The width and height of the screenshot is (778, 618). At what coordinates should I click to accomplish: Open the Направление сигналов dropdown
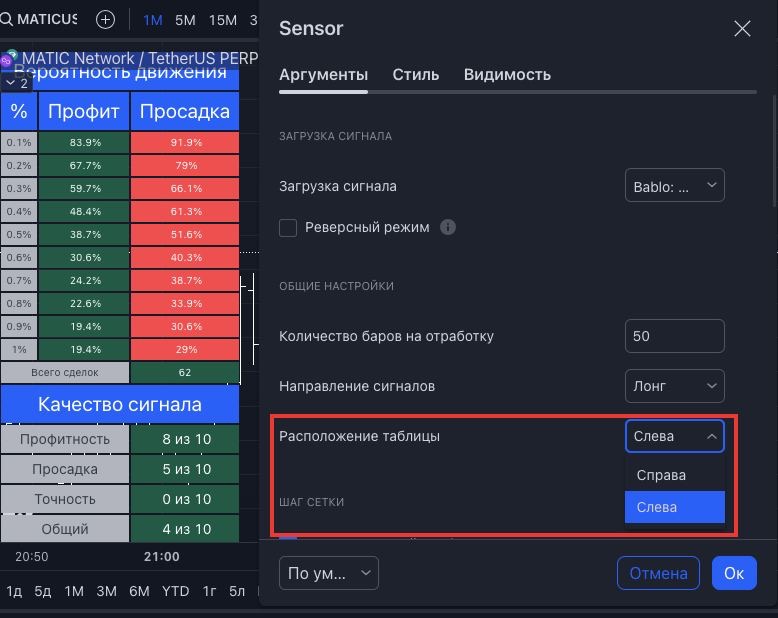(674, 386)
